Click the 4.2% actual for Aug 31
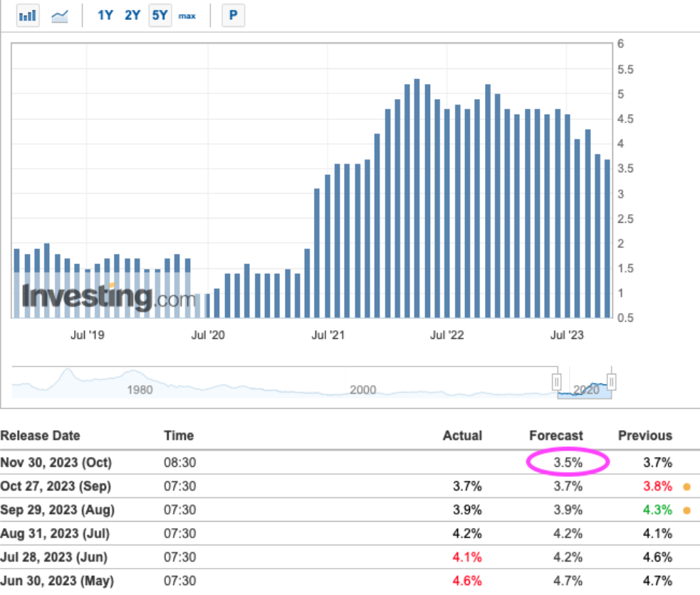The width and height of the screenshot is (700, 595). [x=467, y=534]
